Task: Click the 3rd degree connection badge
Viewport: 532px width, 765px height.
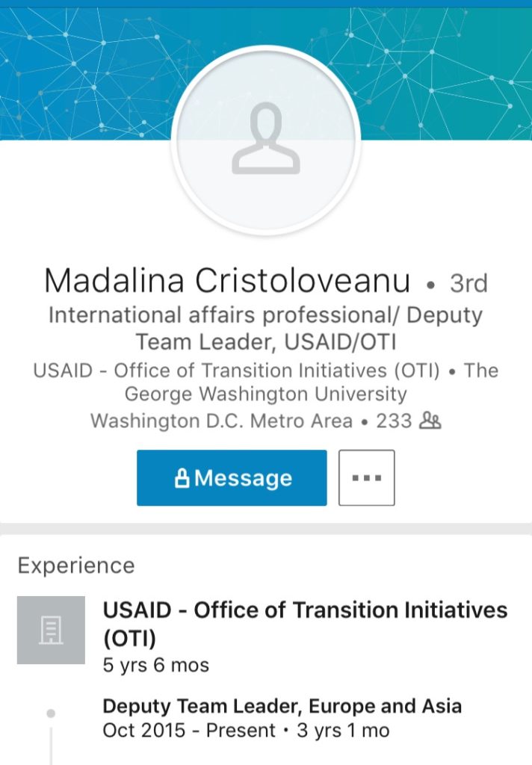Action: [468, 283]
